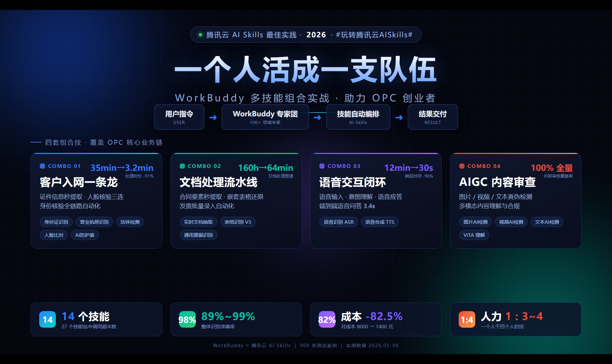The height and width of the screenshot is (364, 612).
Task: Select the 用户指令 USER step box
Action: (179, 117)
